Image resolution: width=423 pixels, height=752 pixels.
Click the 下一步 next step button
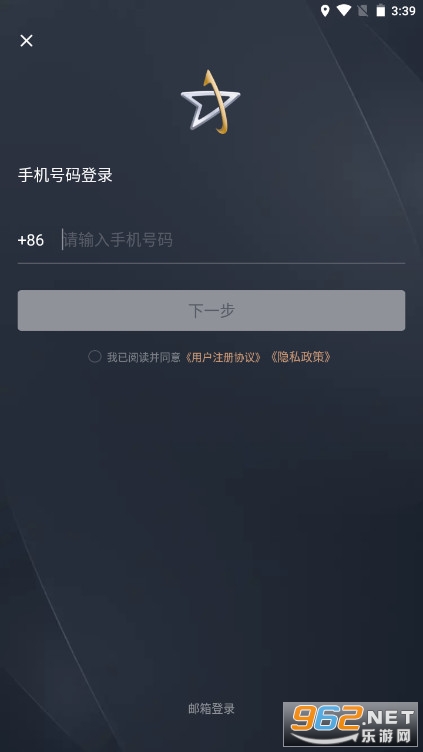point(212,310)
